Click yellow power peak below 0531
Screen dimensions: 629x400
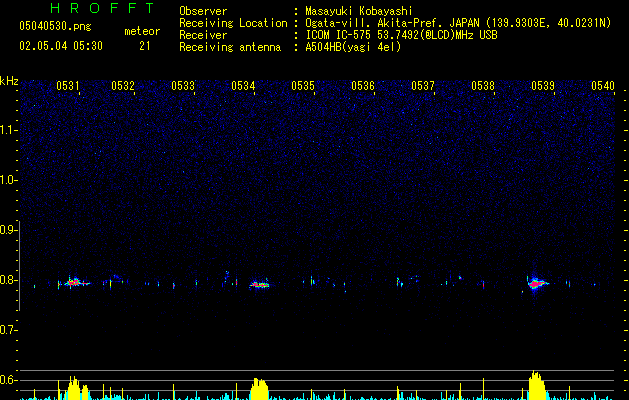coord(74,388)
